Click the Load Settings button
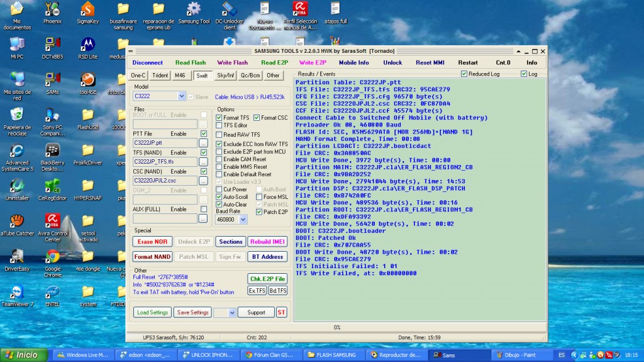 coord(152,313)
